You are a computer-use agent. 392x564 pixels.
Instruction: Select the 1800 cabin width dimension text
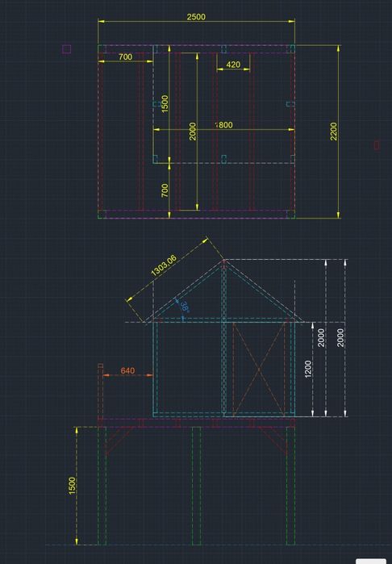click(x=224, y=125)
